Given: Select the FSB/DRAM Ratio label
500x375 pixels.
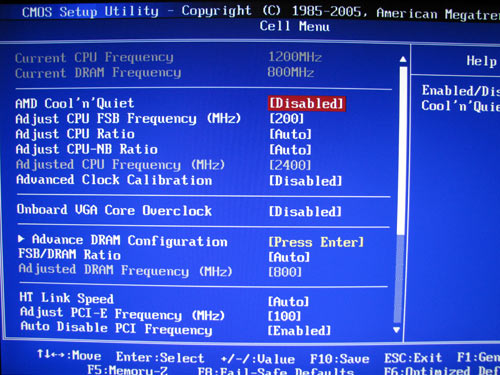Looking at the screenshot, I should click(x=69, y=255).
